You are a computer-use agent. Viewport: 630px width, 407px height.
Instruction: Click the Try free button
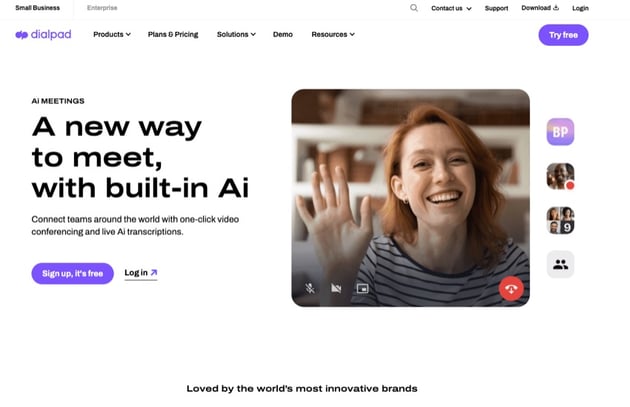click(563, 35)
